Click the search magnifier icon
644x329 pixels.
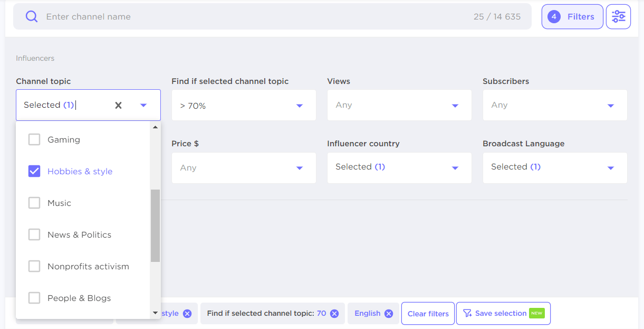(31, 16)
